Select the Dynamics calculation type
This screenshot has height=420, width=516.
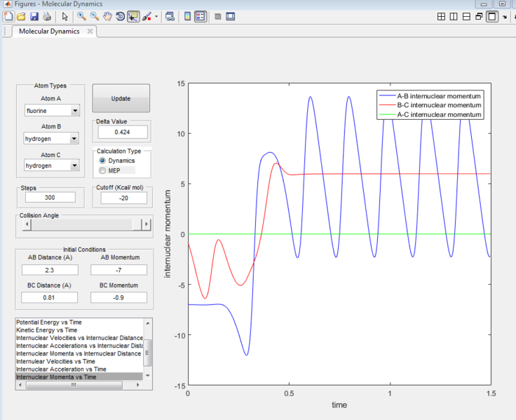[x=103, y=161]
